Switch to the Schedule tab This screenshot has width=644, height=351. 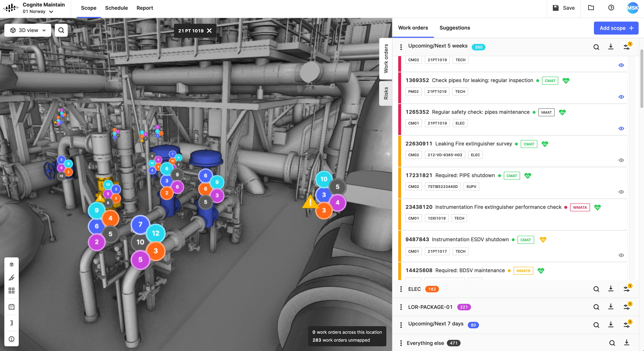116,8
